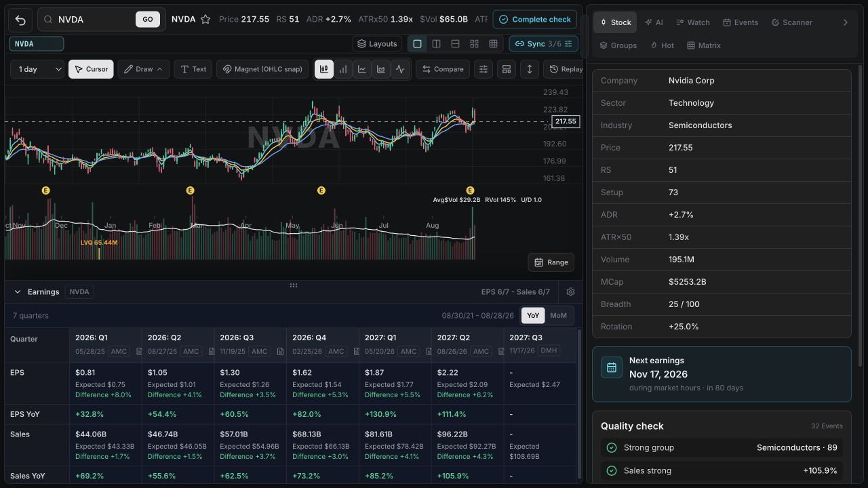
Task: Click the next earnings calendar icon
Action: point(612,367)
